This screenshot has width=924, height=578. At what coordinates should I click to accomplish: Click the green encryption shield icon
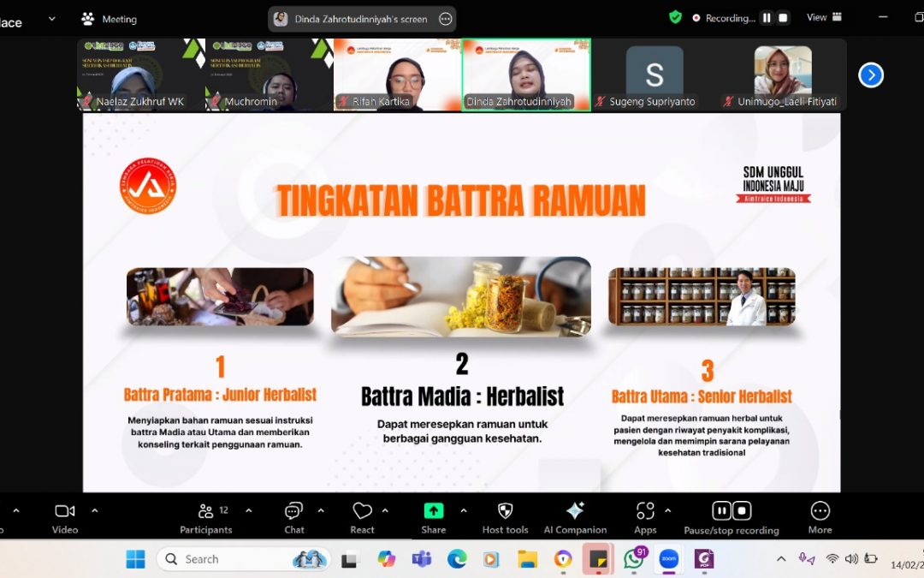click(x=675, y=18)
